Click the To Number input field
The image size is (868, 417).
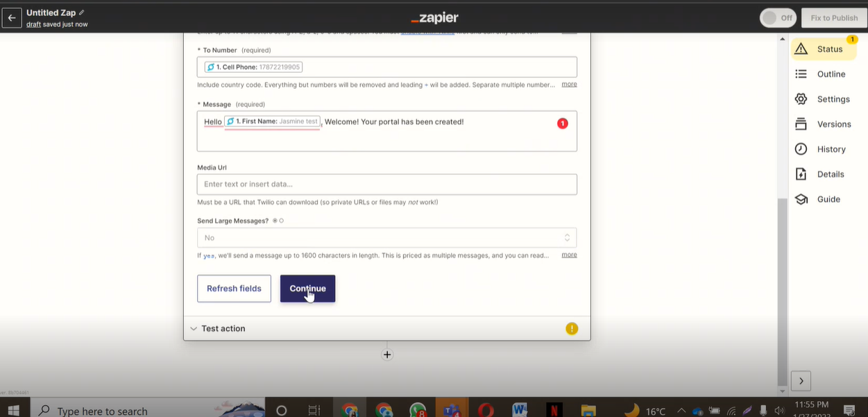387,67
